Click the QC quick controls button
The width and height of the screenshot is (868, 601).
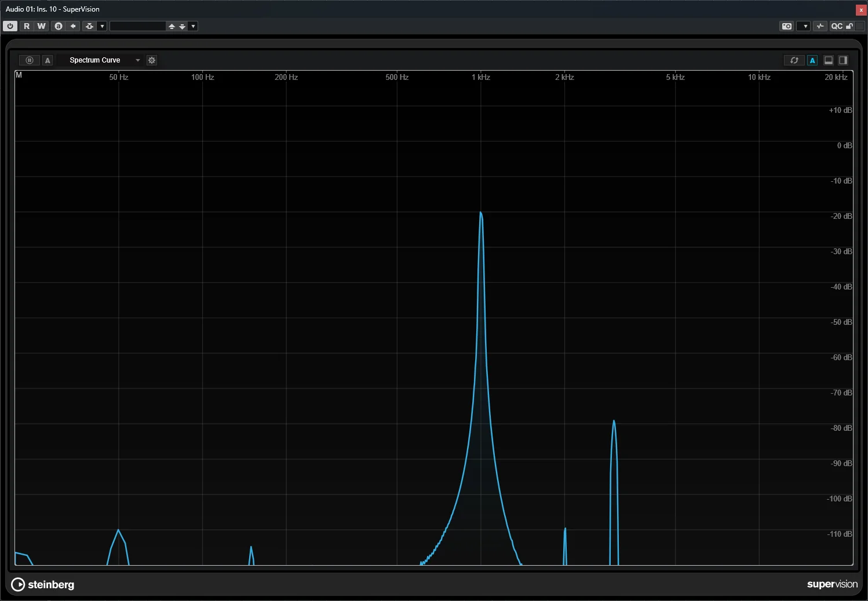pyautogui.click(x=837, y=26)
